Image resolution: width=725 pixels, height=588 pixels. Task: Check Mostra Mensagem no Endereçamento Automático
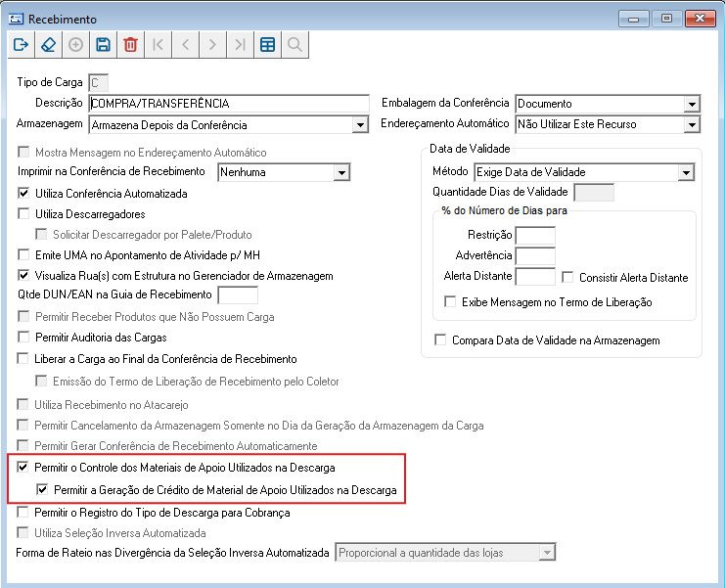(x=23, y=152)
